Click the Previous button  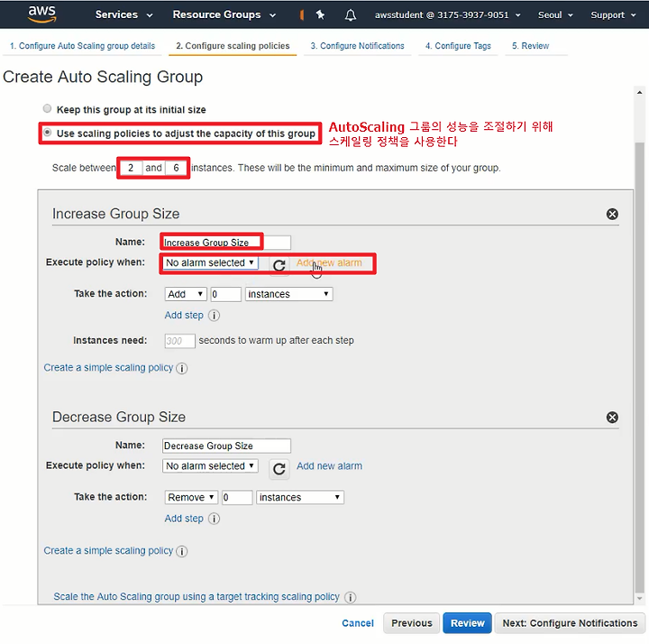(x=411, y=623)
